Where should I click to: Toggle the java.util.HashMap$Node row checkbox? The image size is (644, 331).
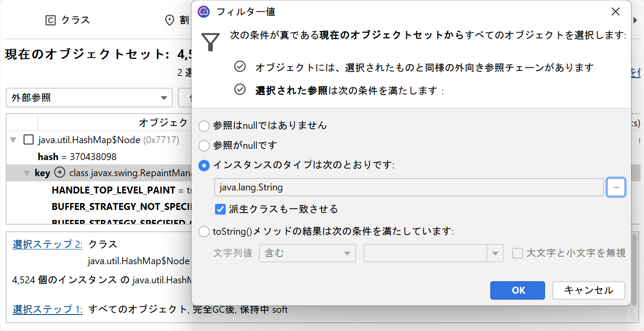(x=29, y=140)
